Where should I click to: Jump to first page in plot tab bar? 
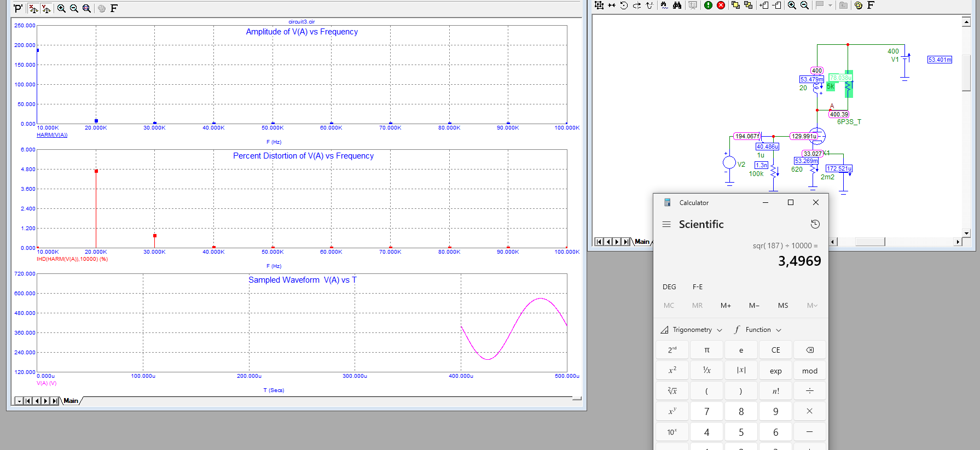[28, 401]
